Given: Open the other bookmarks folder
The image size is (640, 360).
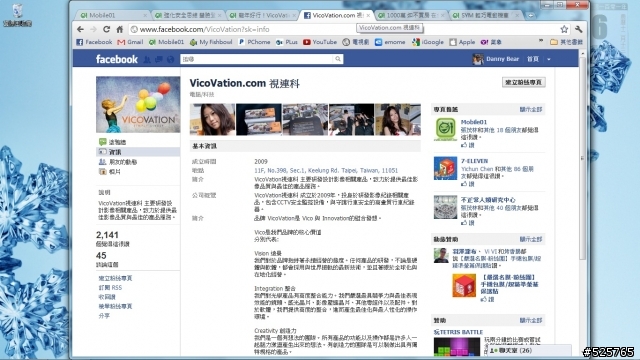Looking at the screenshot, I should 566,42.
